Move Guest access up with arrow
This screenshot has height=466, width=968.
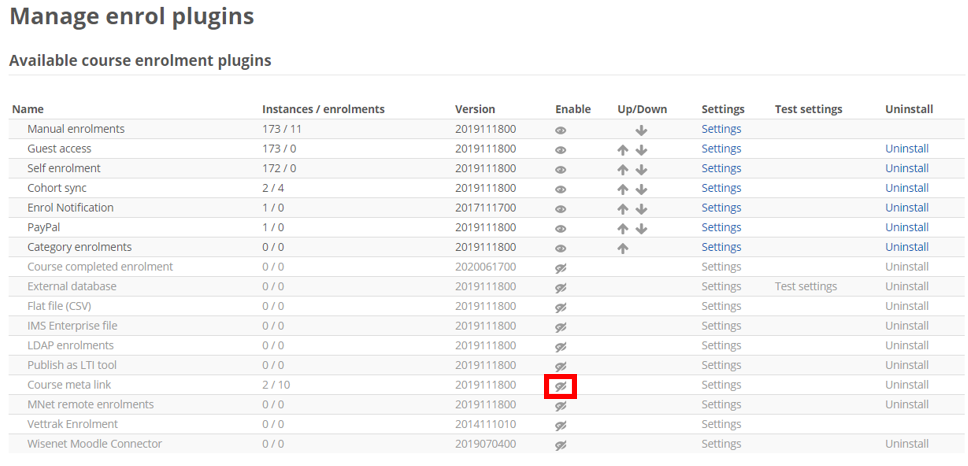(x=623, y=150)
